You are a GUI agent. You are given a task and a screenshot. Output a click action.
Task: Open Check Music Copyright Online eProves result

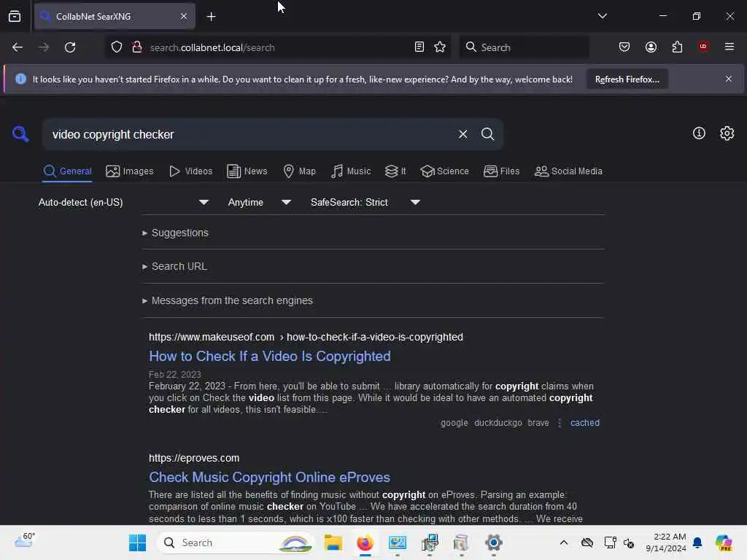click(x=269, y=477)
